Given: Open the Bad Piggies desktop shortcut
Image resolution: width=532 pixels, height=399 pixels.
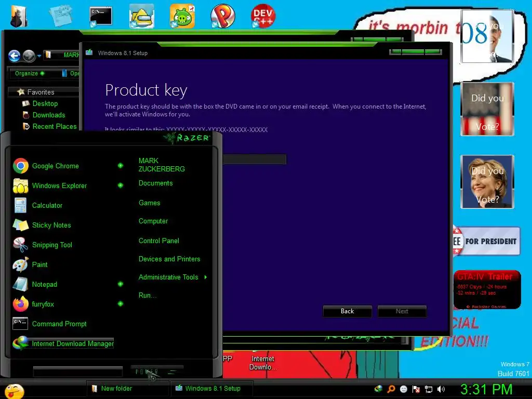Looking at the screenshot, I should 182,16.
